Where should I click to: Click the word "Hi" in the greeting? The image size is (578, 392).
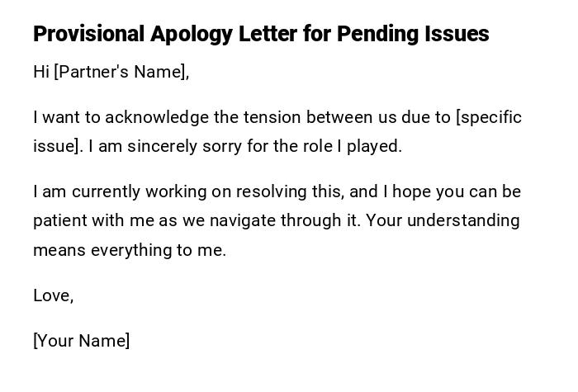[x=41, y=72]
